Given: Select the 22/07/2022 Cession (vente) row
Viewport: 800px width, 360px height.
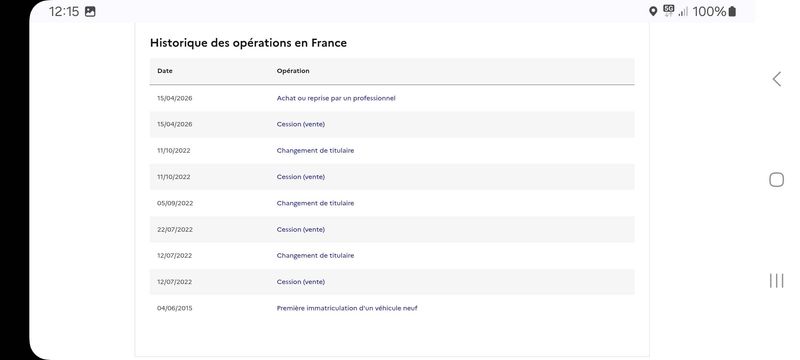Looking at the screenshot, I should [x=392, y=229].
